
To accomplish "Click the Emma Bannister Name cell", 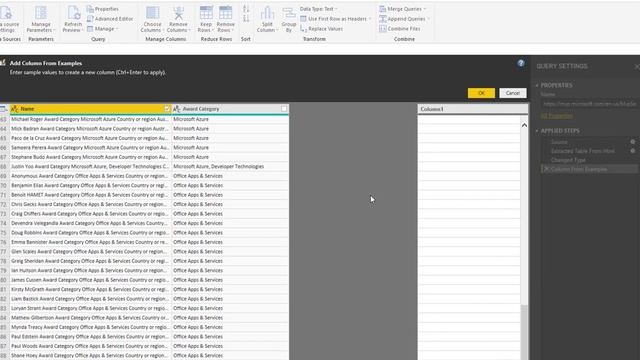I will (91, 242).
